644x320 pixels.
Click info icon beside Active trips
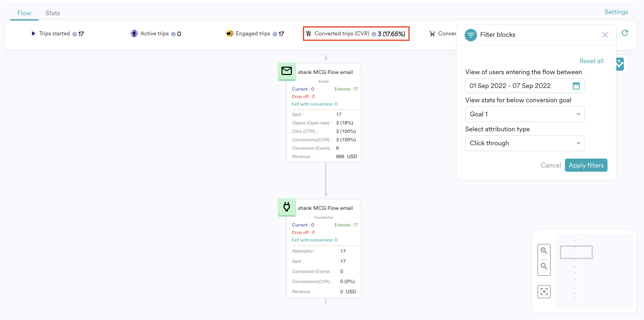pyautogui.click(x=173, y=34)
